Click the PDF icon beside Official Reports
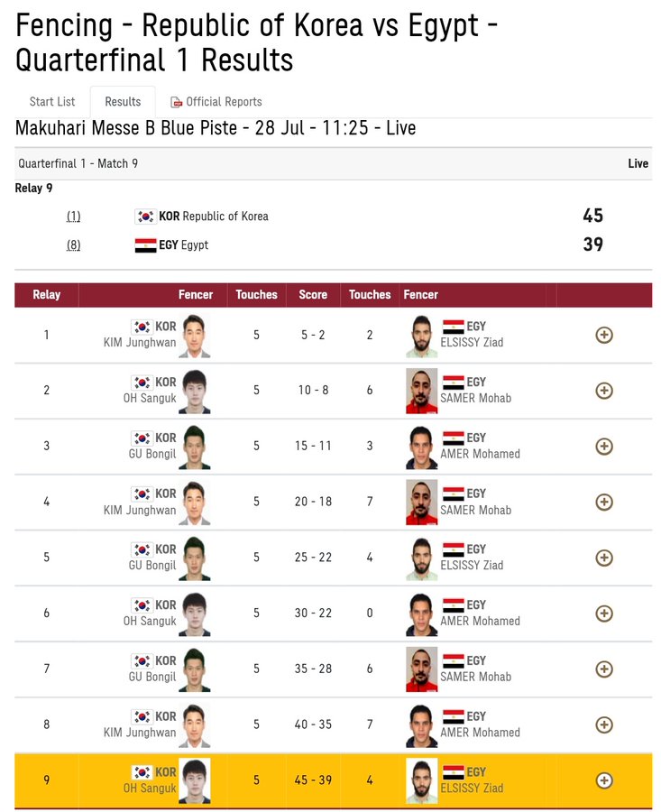 pyautogui.click(x=177, y=103)
